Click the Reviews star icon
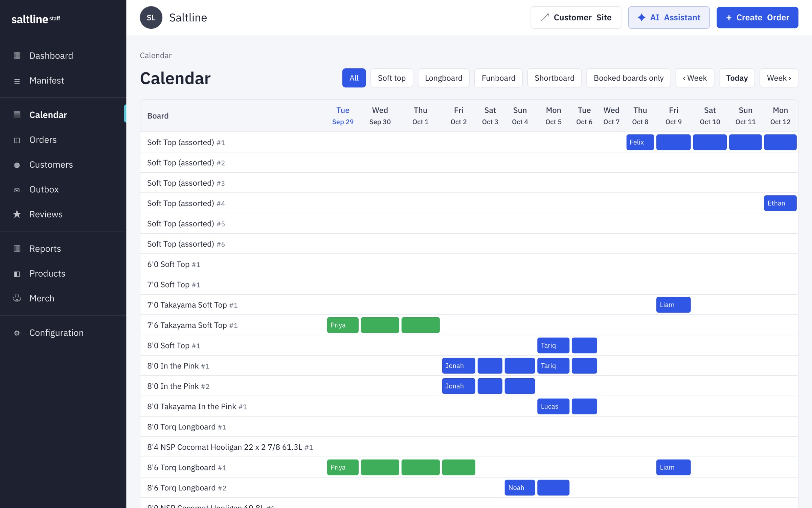The image size is (812, 508). (17, 214)
